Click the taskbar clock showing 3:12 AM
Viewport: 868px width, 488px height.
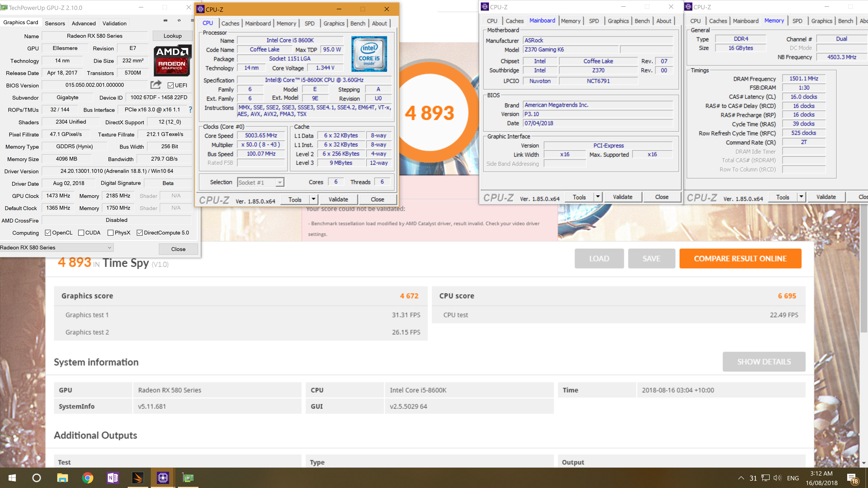pos(821,478)
